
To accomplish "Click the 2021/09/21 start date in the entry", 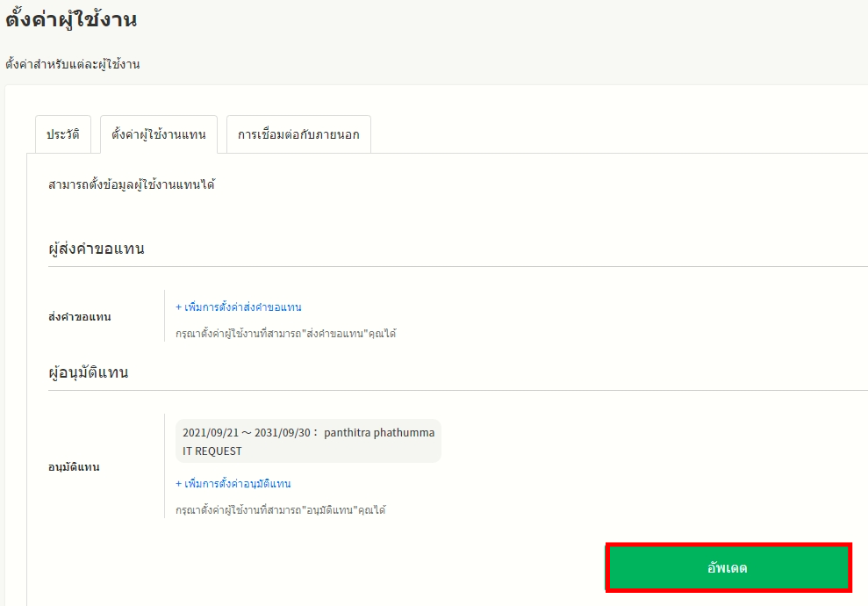I will tap(210, 432).
